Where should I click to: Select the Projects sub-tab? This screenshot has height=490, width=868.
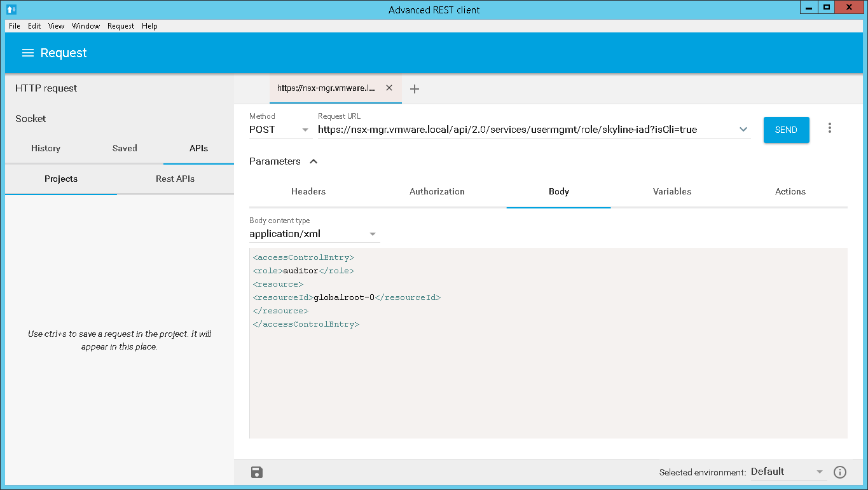click(61, 179)
